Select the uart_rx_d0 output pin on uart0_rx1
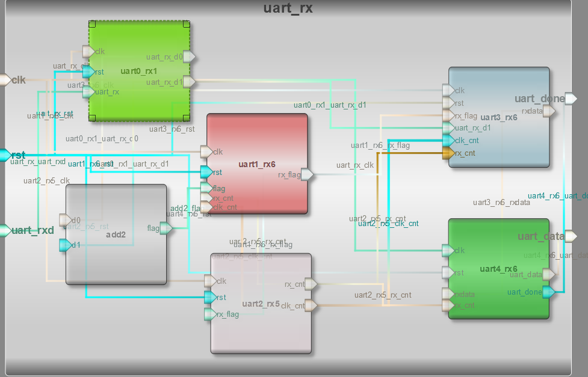This screenshot has width=588, height=377. [x=189, y=56]
